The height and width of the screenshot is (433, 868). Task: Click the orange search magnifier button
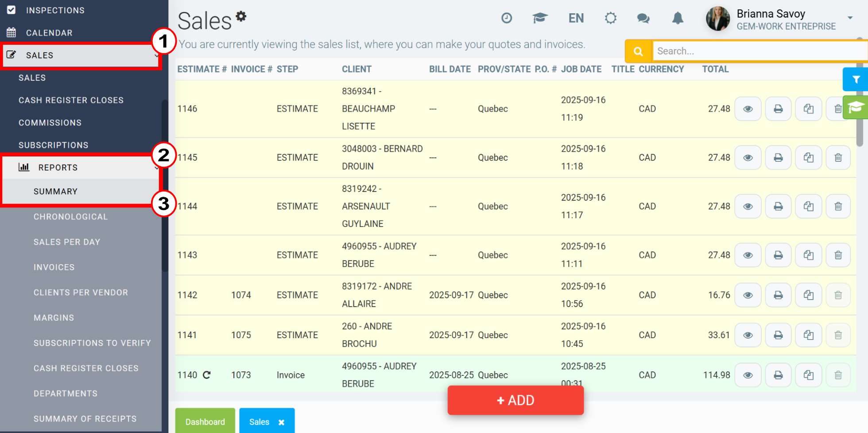[x=638, y=51]
